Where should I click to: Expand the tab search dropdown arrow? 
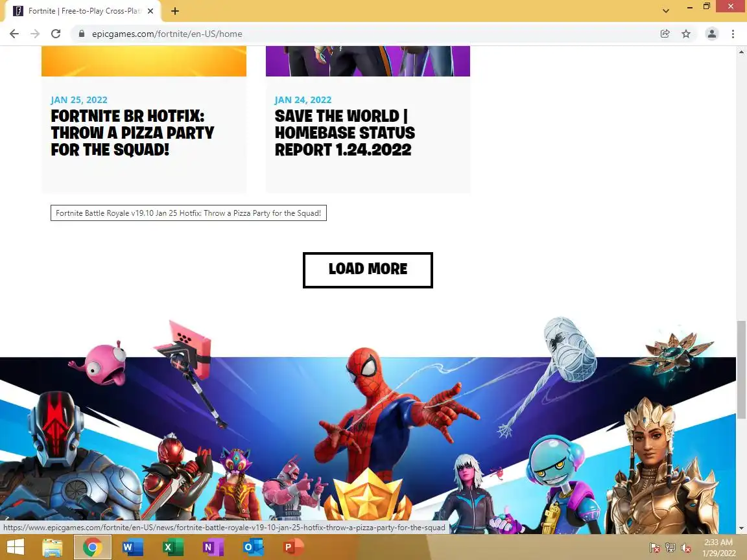point(666,11)
